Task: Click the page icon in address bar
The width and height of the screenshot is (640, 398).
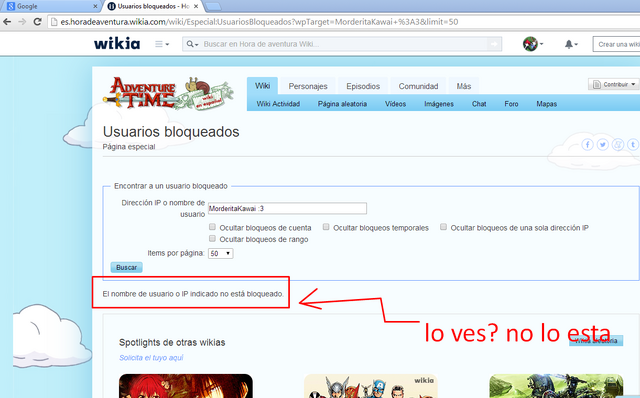Action: pos(54,22)
